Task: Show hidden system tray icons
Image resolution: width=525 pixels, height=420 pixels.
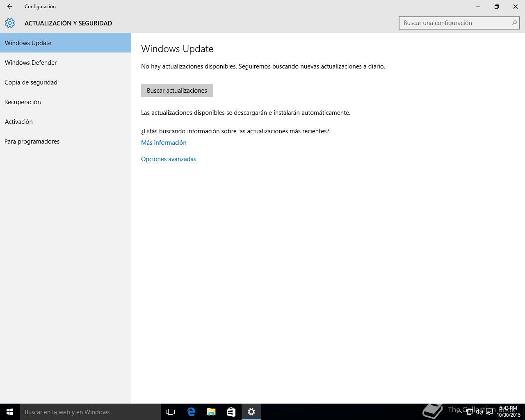Action: coord(460,412)
